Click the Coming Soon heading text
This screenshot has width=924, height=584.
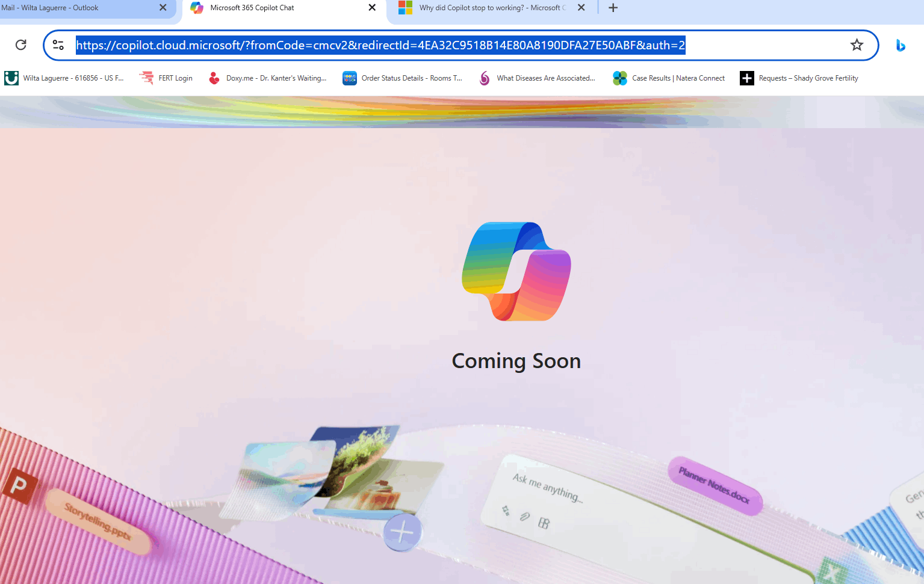click(516, 361)
